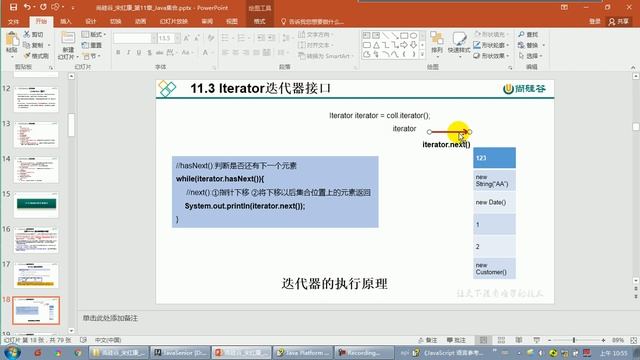Start slide show from status bar
640x360 pixels.
coord(536,340)
